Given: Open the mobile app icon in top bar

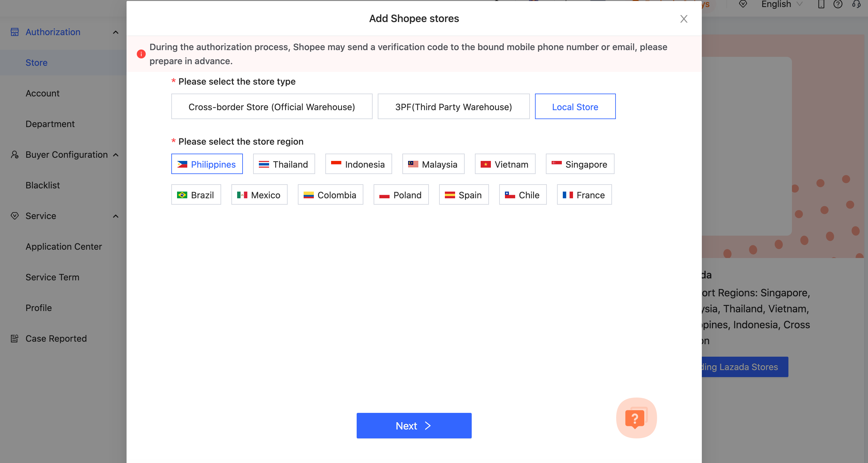Looking at the screenshot, I should [821, 4].
